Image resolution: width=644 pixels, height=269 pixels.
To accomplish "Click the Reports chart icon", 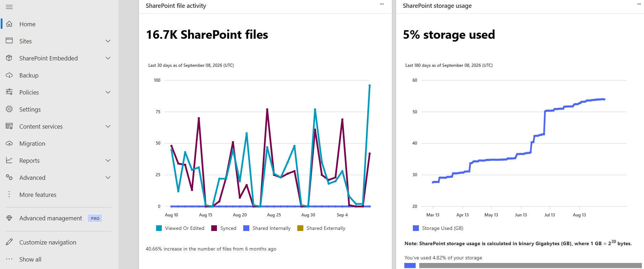I will click(x=9, y=160).
